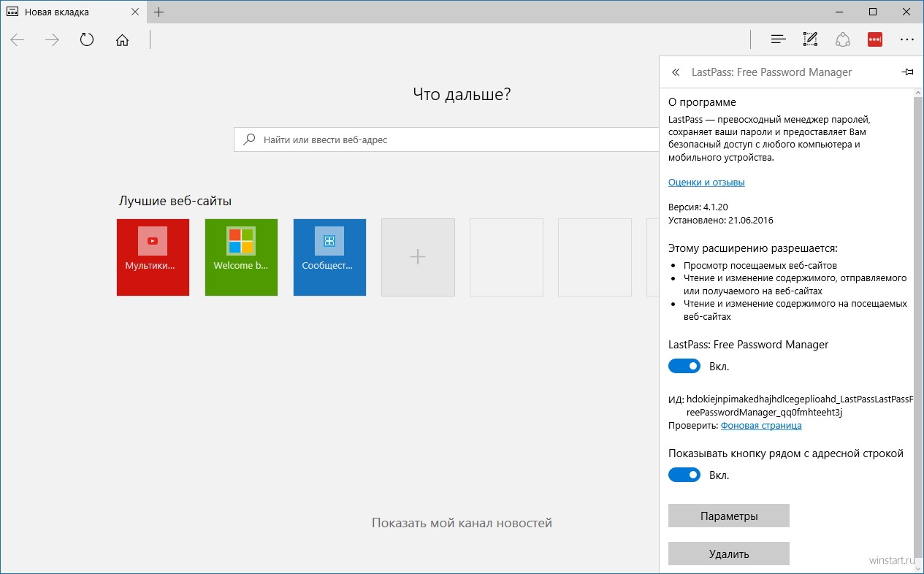This screenshot has width=924, height=574.
Task: Click the Параметры button
Action: tap(729, 516)
